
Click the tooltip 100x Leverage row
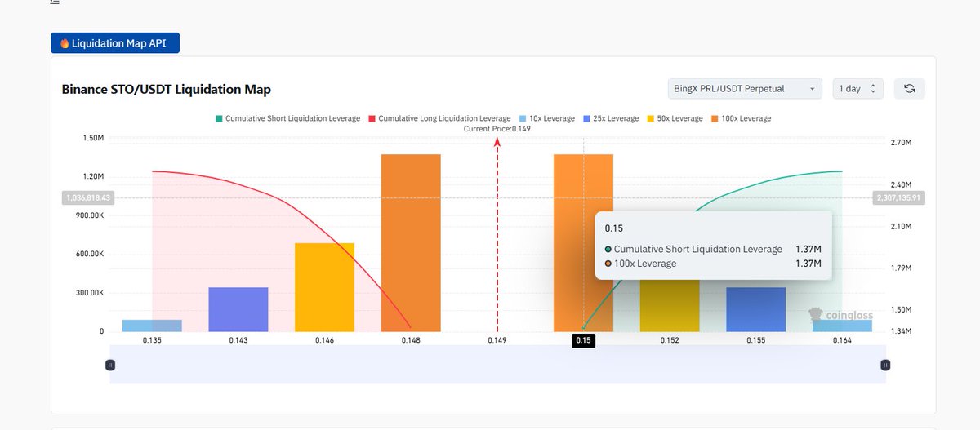click(x=713, y=264)
